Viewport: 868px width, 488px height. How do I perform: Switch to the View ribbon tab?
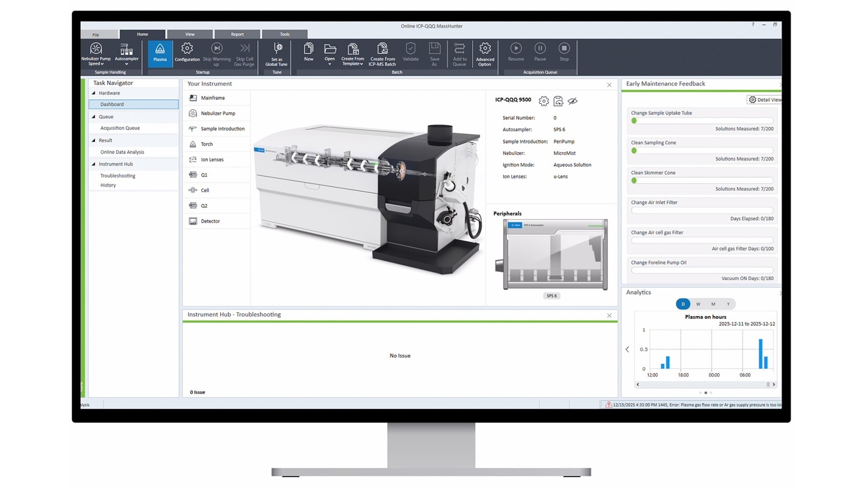pyautogui.click(x=190, y=34)
